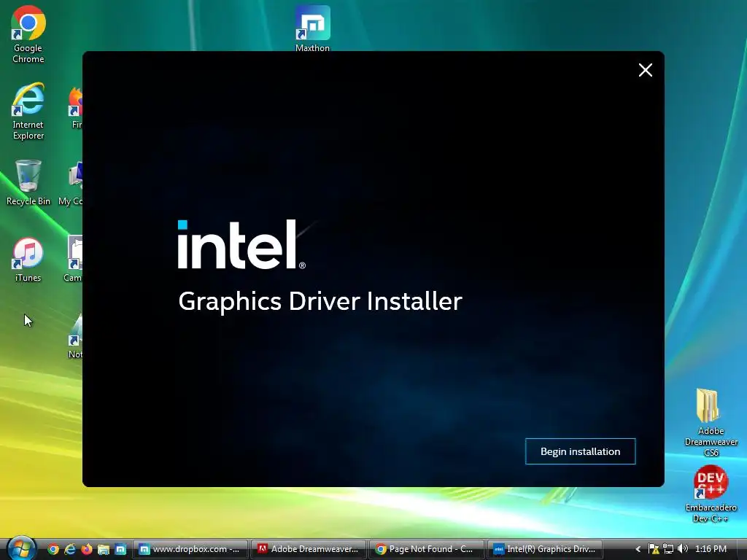Open Internet Explorer desktop icon
This screenshot has height=560, width=747.
28,112
